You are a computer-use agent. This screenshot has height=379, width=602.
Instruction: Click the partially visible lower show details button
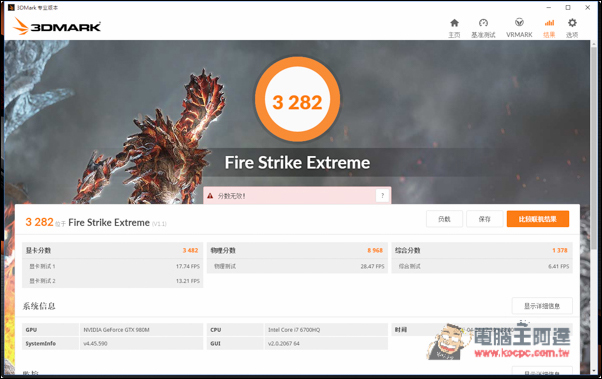point(542,371)
